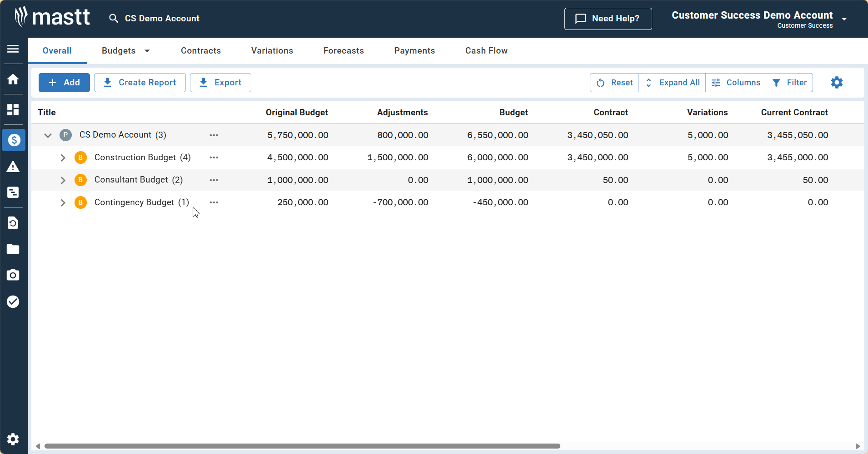Viewport: 868px width, 454px height.
Task: Open the schedule Gantt icon in sidebar
Action: [x=13, y=192]
